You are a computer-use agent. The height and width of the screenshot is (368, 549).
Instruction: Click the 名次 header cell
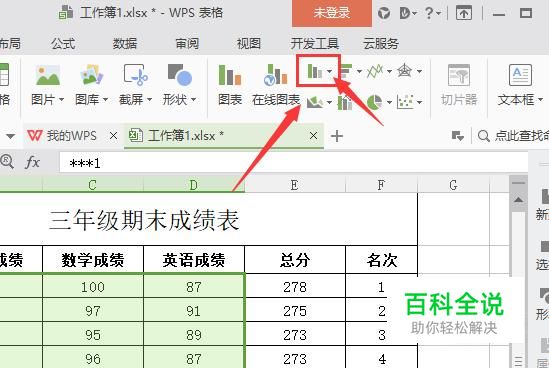381,260
